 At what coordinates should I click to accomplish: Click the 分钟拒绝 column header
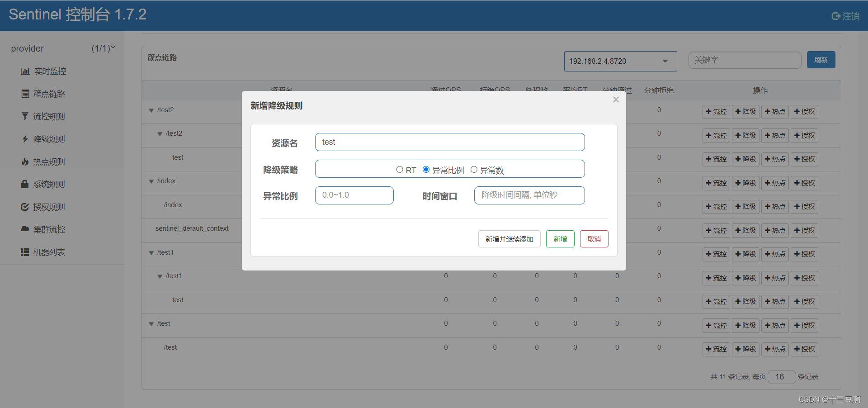(x=659, y=90)
